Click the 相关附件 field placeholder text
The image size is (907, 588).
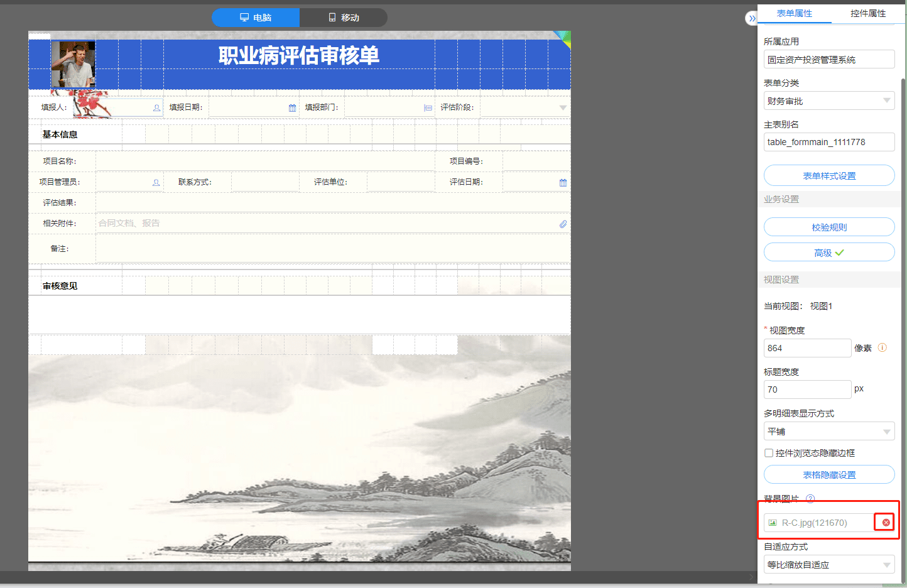click(x=129, y=223)
